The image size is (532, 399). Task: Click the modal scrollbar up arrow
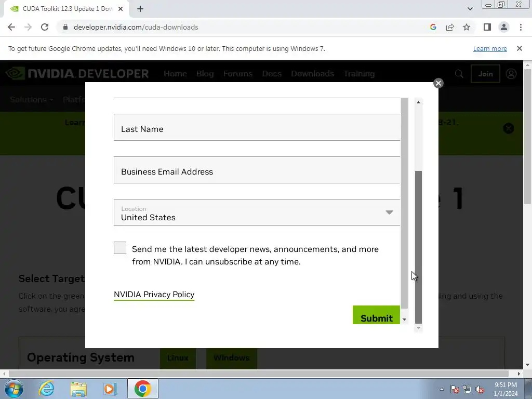418,102
